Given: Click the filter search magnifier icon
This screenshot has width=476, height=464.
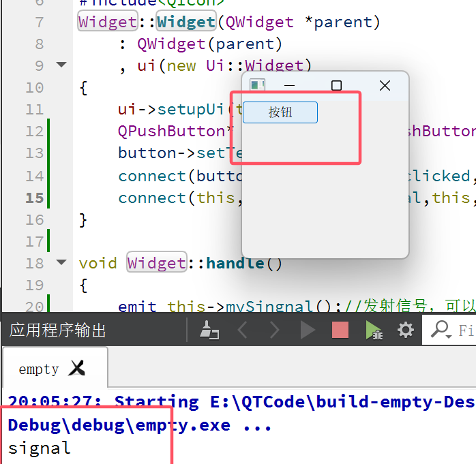Looking at the screenshot, I should pos(441,330).
